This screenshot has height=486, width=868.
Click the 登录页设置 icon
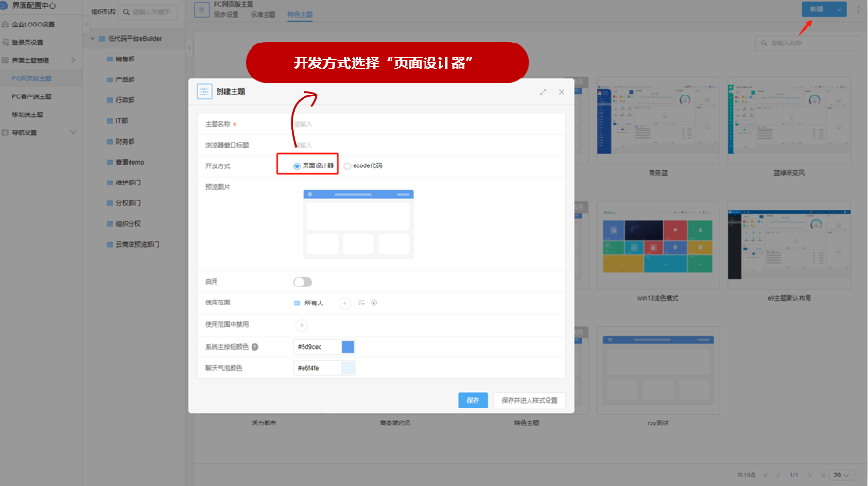[5, 43]
